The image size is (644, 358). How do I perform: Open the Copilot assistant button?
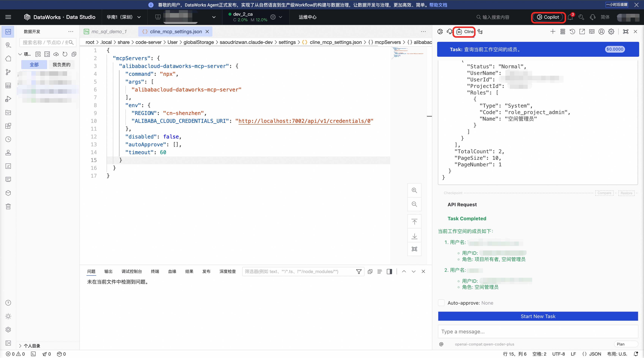point(548,17)
